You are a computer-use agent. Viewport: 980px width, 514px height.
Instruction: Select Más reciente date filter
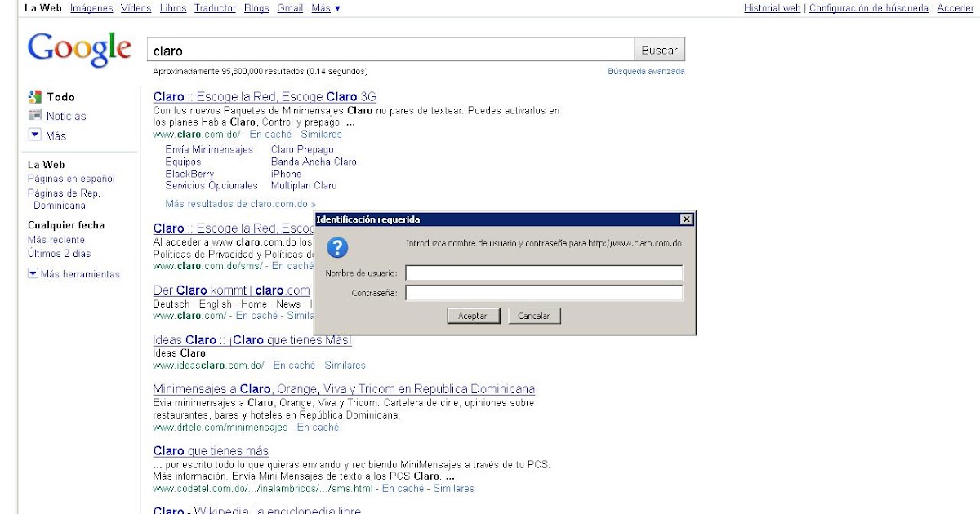pyautogui.click(x=56, y=240)
